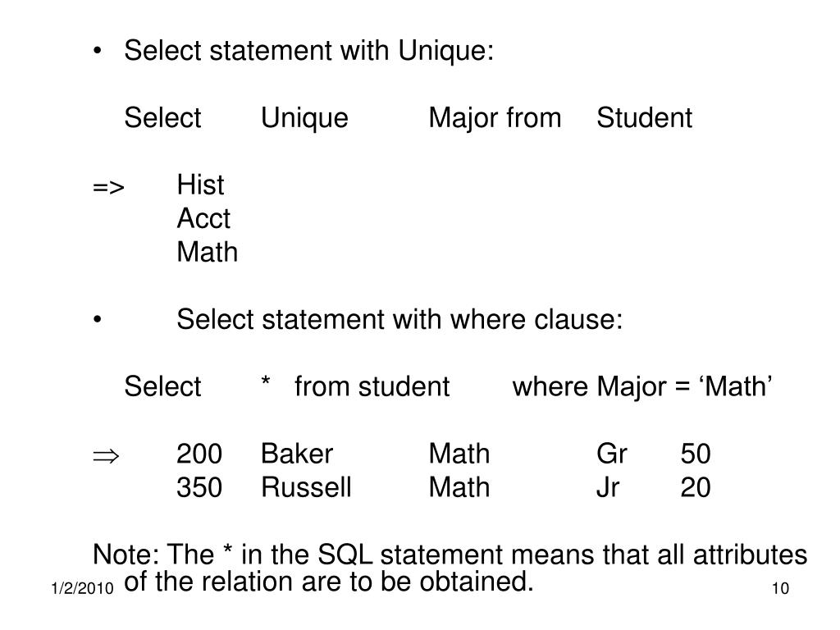
Task: Select the 'Hist' result value
Action: pyautogui.click(x=200, y=185)
